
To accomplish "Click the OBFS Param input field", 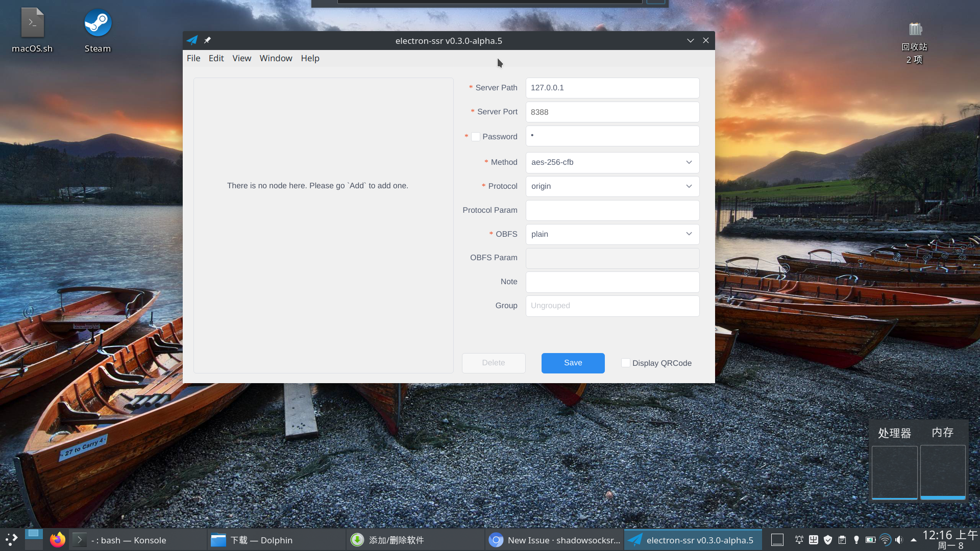I will (x=612, y=258).
